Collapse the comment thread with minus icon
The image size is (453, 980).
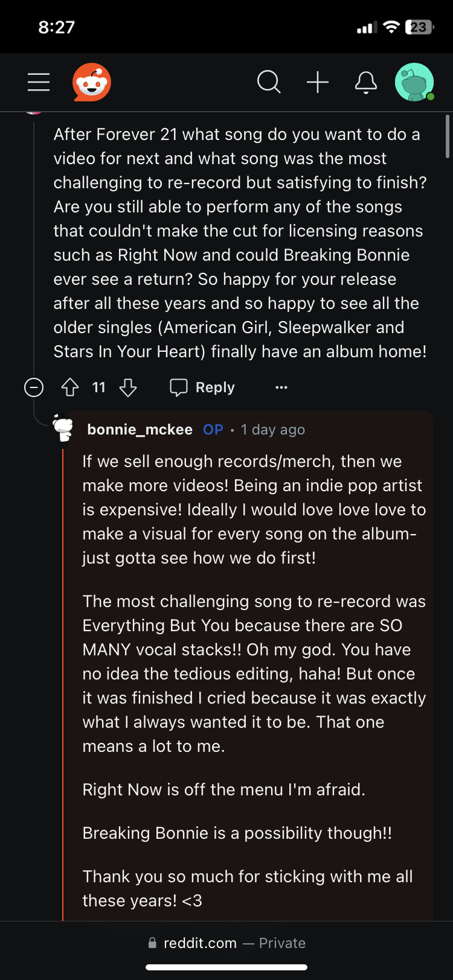tap(34, 387)
